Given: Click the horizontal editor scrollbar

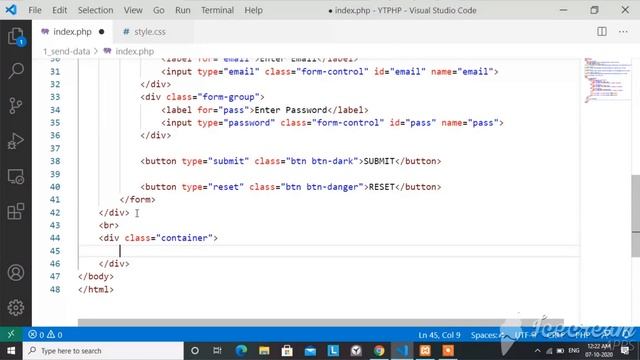Looking at the screenshot, I should [320, 322].
